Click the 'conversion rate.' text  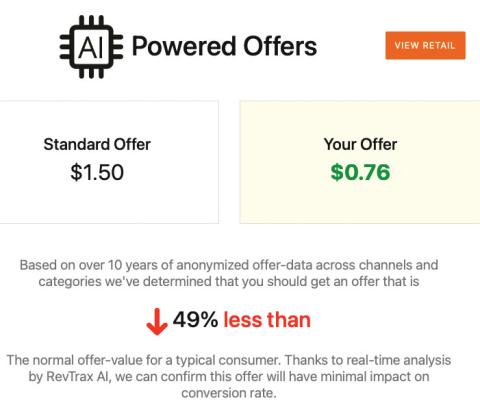229,393
